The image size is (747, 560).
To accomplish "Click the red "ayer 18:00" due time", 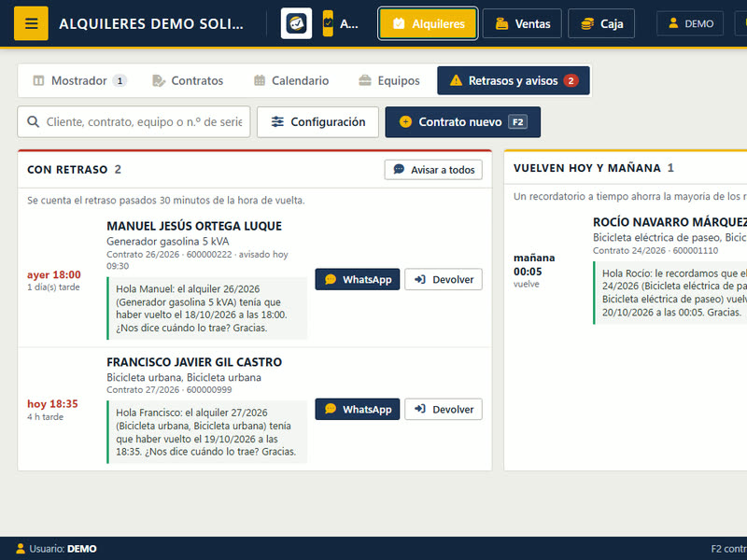I will point(54,274).
